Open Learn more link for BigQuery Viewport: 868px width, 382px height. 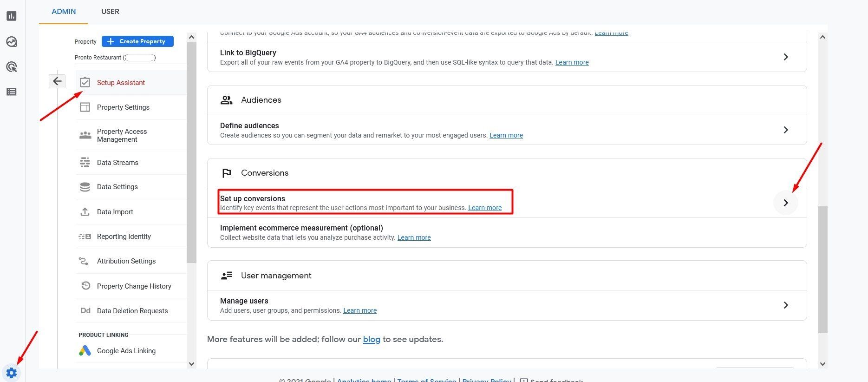coord(572,62)
